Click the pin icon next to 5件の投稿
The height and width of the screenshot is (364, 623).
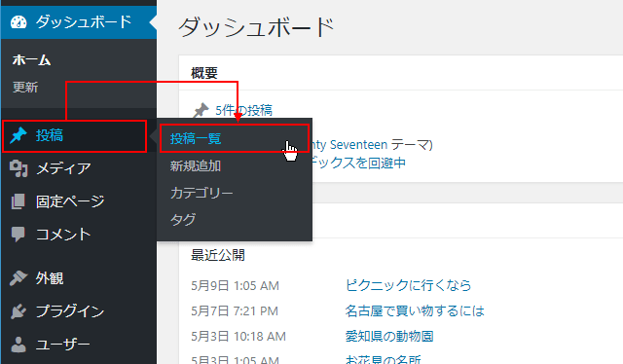tap(202, 110)
